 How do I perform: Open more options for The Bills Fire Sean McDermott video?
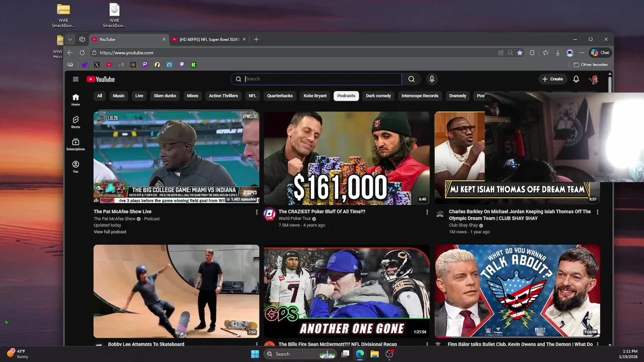click(x=427, y=345)
